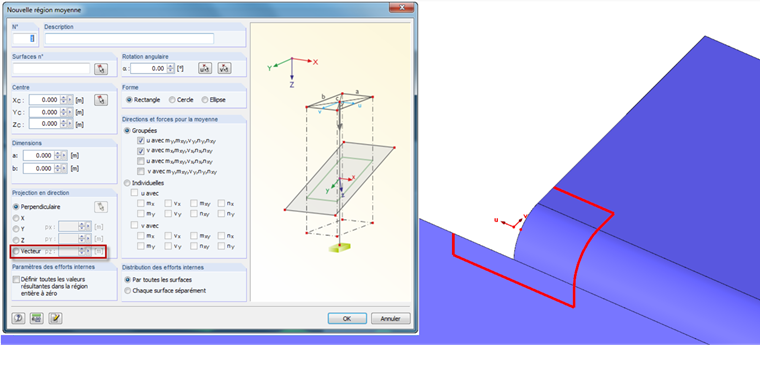Click the N° input field
This screenshot has width=760, height=384.
(x=24, y=39)
